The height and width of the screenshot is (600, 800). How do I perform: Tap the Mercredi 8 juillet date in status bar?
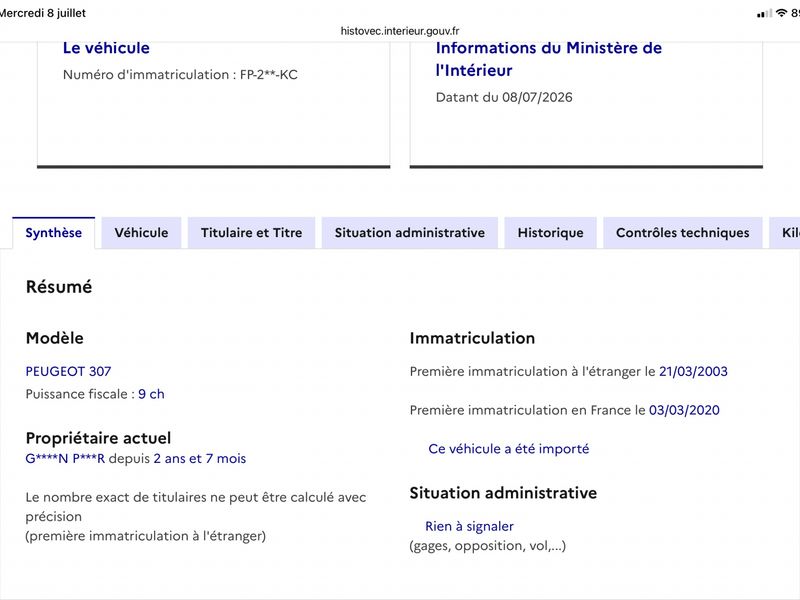pyautogui.click(x=43, y=13)
